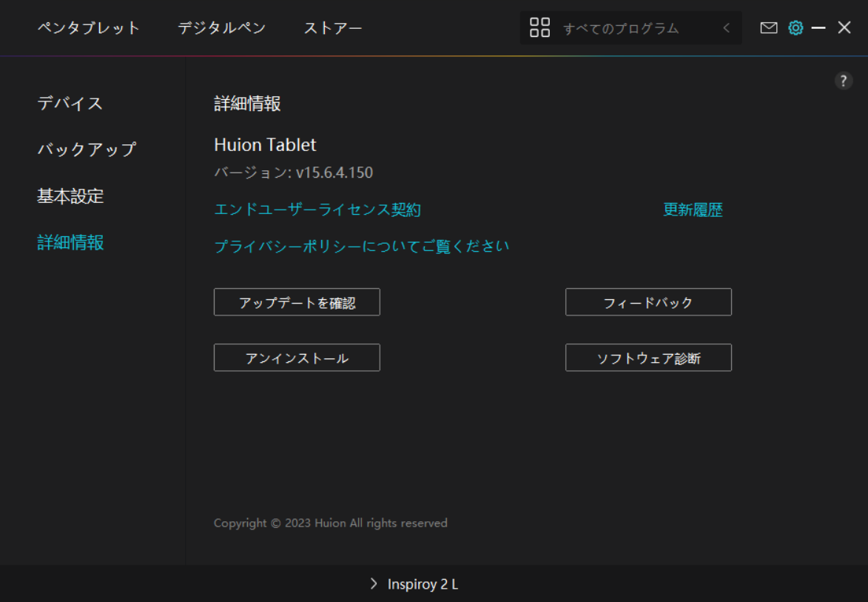Expand the Inspiroy 2 L device chevron

coord(374,584)
